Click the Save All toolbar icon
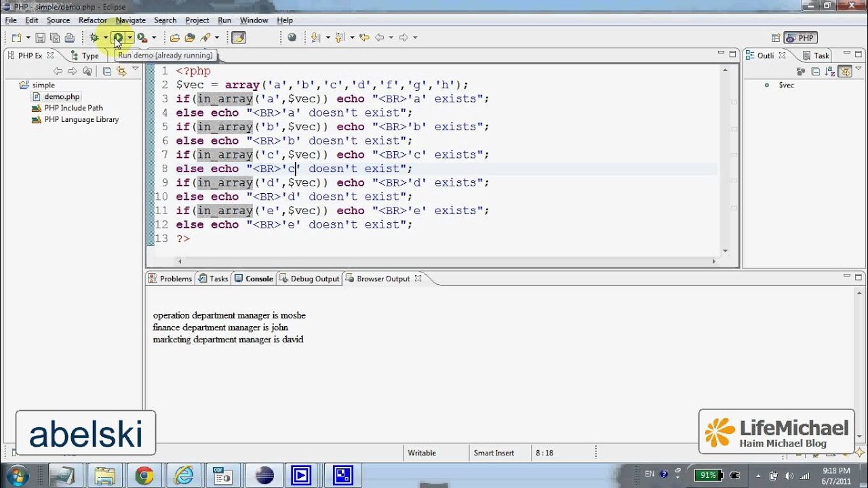868x488 pixels. (x=54, y=38)
